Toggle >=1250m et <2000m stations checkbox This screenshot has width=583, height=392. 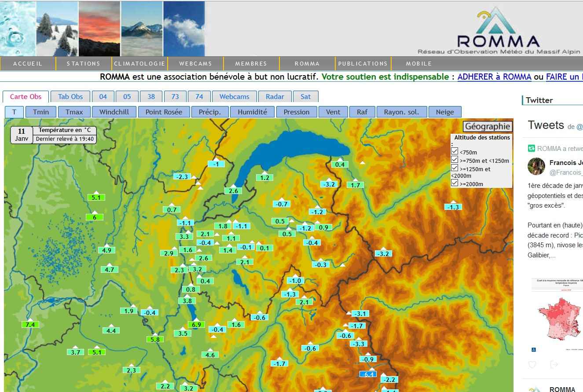455,168
